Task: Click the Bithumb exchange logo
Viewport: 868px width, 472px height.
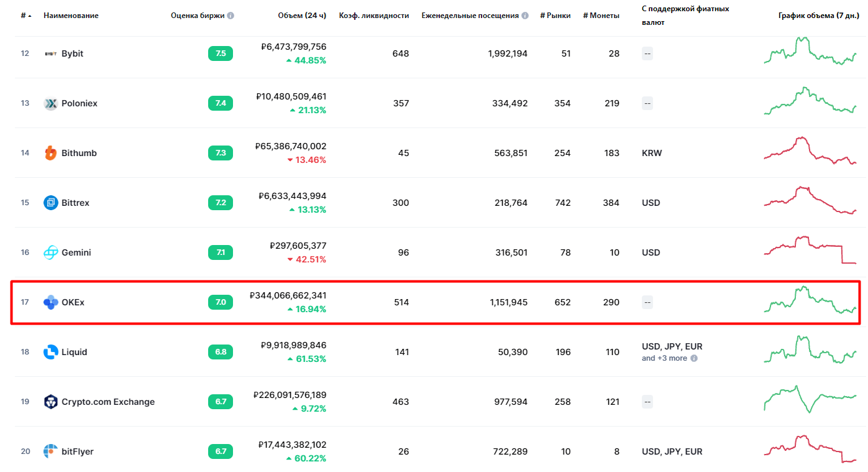Action: [51, 153]
